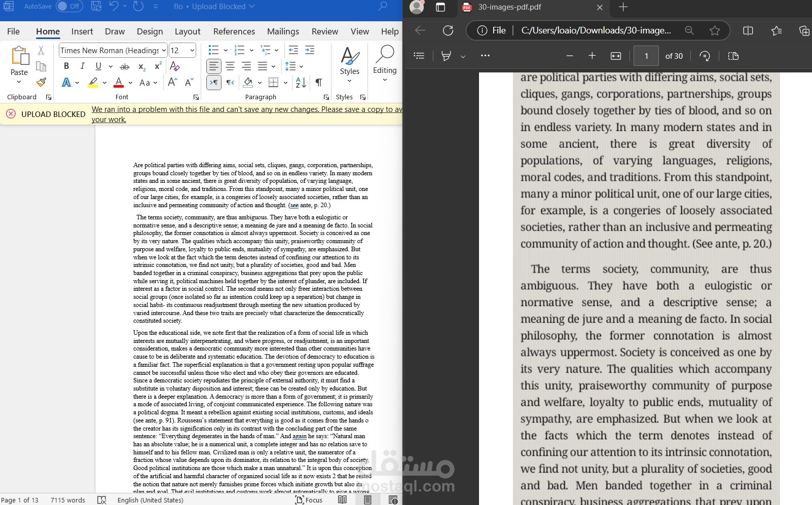
Task: Click English (United States) language button
Action: click(x=151, y=500)
